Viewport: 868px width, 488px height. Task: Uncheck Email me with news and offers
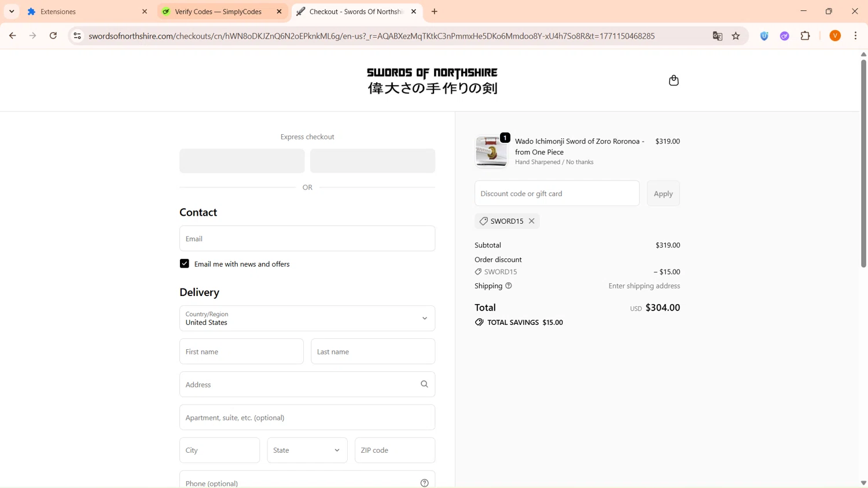[185, 264]
